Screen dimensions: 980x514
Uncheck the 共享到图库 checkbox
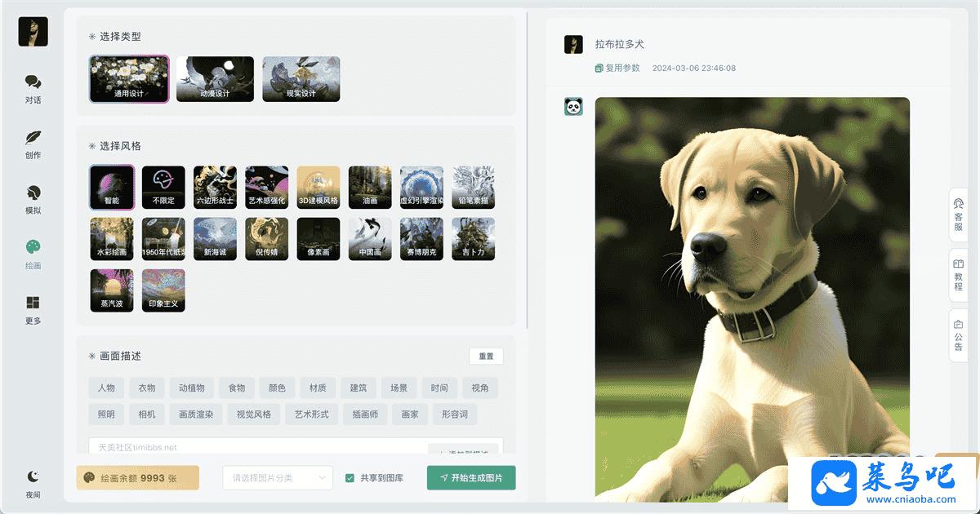tap(350, 478)
